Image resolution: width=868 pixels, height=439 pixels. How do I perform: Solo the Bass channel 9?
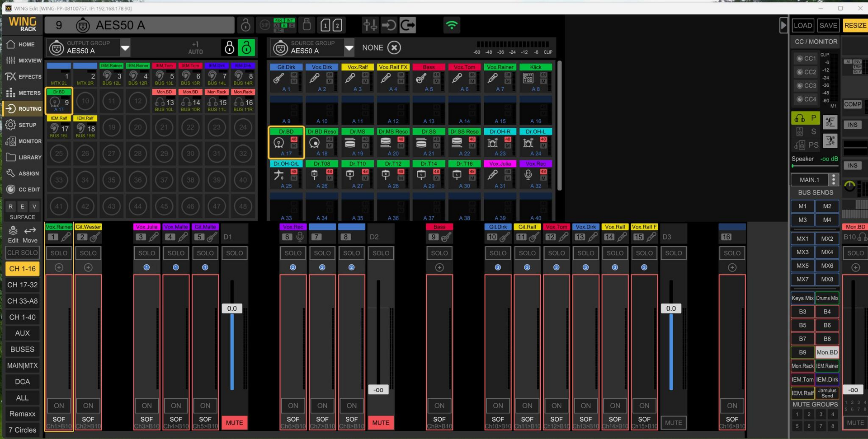click(x=439, y=253)
